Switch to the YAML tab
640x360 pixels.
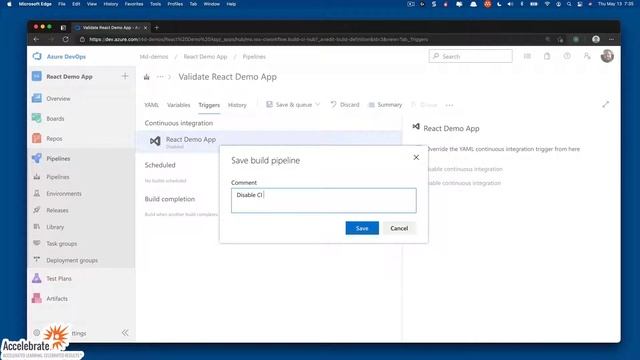pyautogui.click(x=151, y=105)
